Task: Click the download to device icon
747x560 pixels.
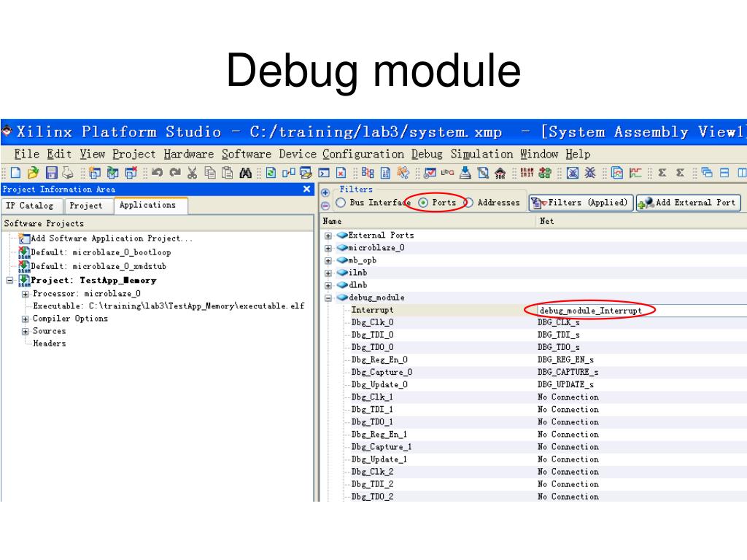Action: tap(465, 173)
